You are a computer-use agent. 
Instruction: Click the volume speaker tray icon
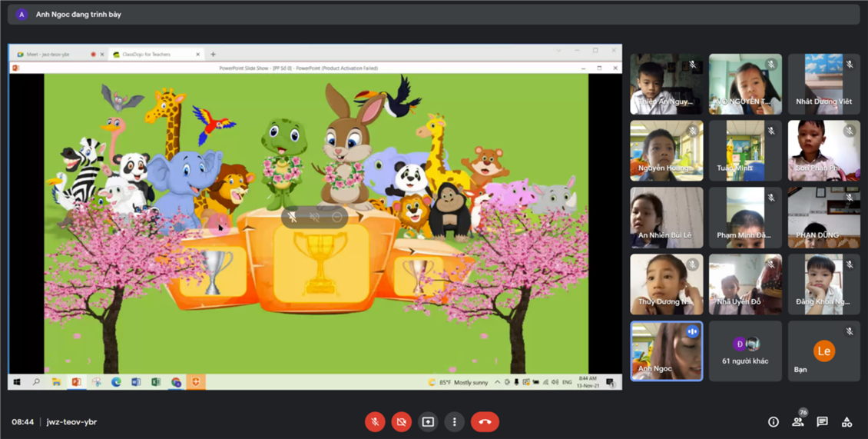click(x=555, y=382)
